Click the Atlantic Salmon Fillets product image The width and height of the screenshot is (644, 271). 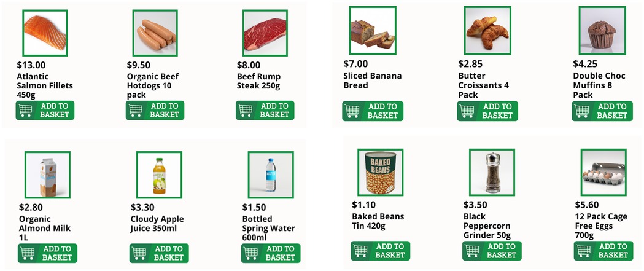click(x=45, y=33)
